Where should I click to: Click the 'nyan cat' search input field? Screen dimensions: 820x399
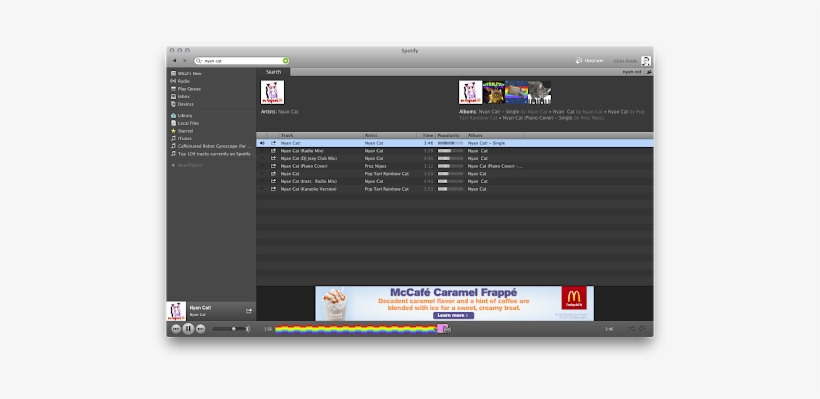pos(242,61)
